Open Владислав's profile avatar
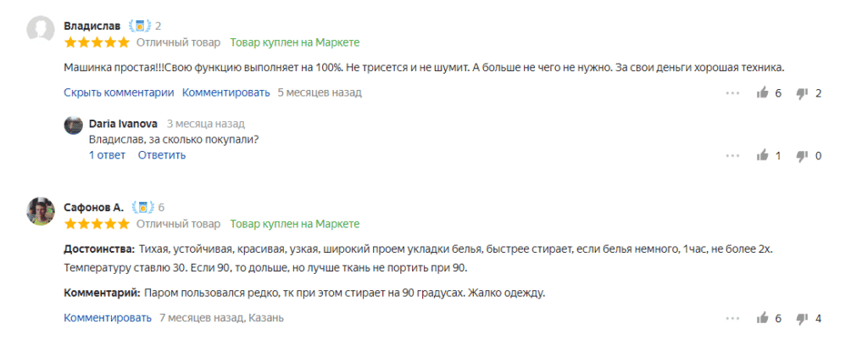Image resolution: width=868 pixels, height=363 pixels. click(x=41, y=31)
